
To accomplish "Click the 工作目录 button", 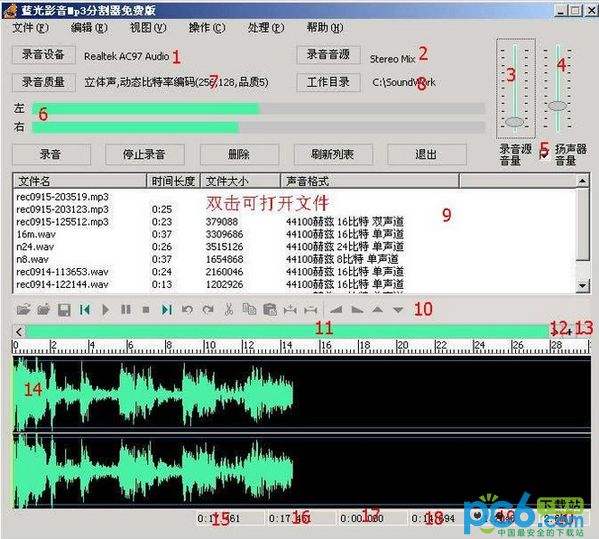I will click(x=329, y=82).
